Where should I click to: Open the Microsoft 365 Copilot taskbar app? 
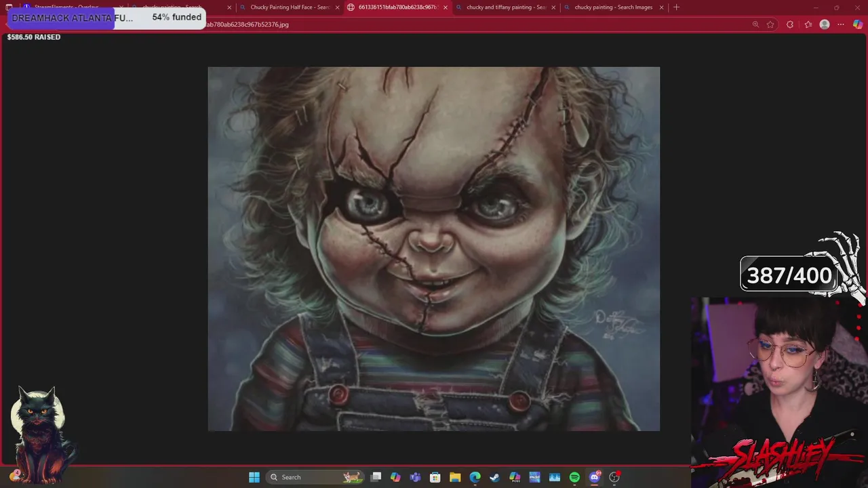coord(515,477)
